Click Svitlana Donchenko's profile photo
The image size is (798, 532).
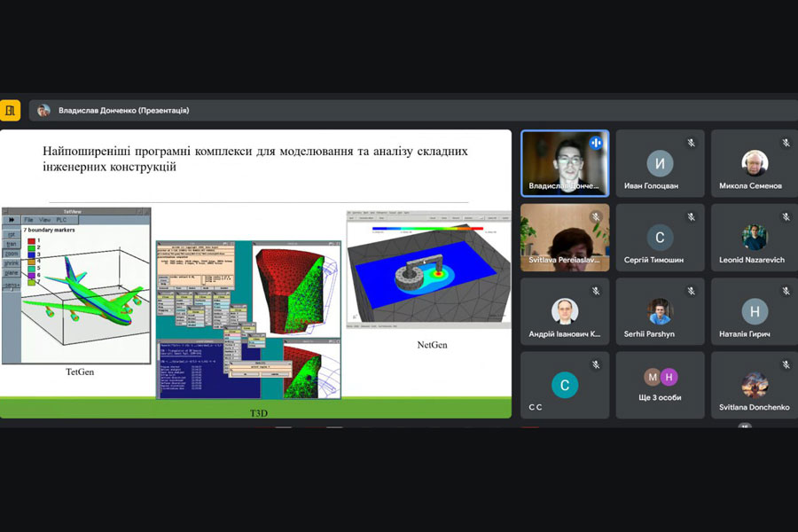(755, 385)
